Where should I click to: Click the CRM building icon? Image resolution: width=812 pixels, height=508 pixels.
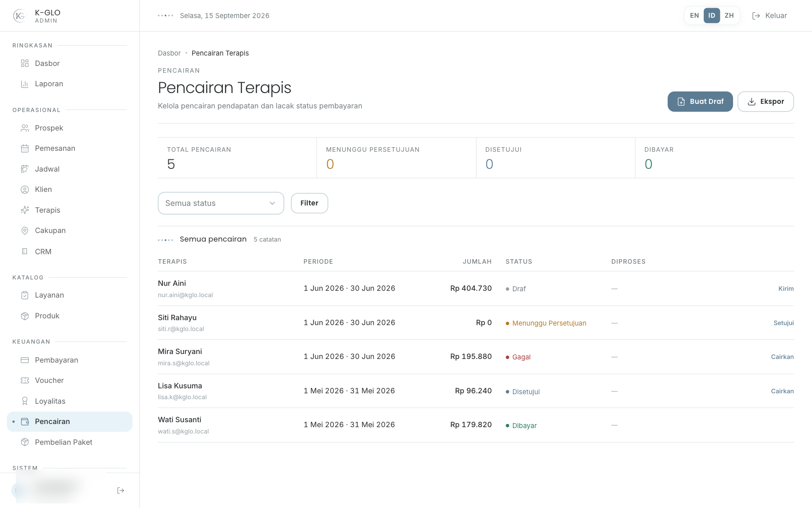point(25,252)
